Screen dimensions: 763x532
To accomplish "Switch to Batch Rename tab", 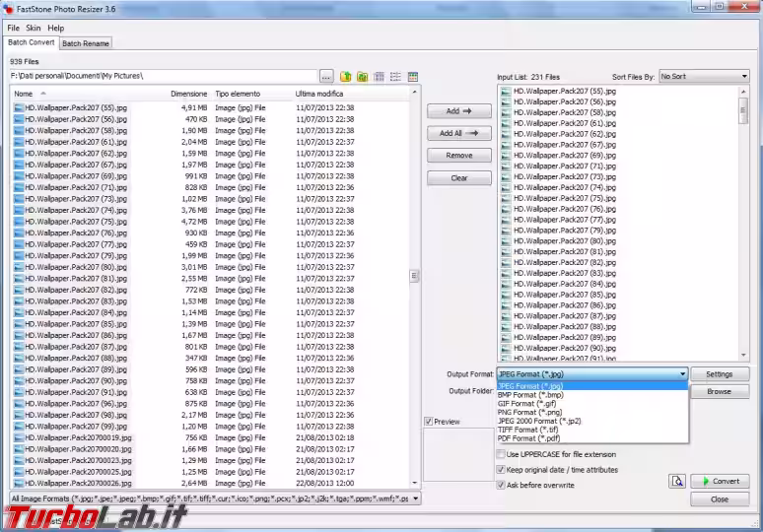I will [x=86, y=43].
